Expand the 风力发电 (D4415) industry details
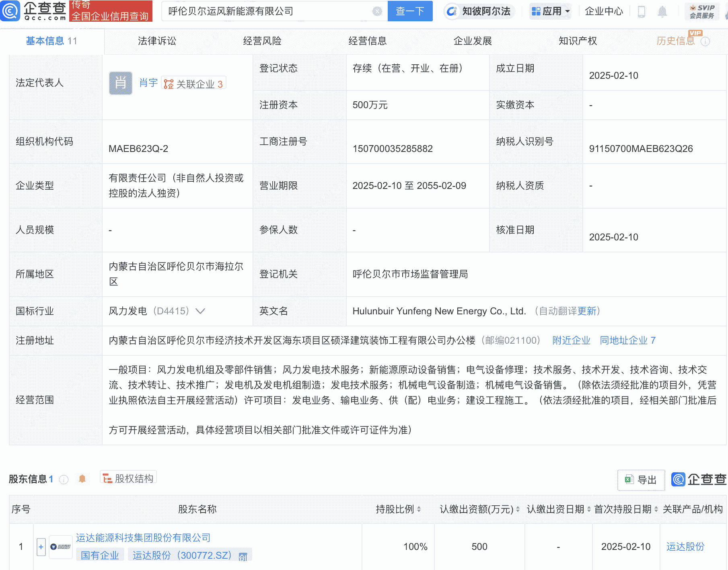The height and width of the screenshot is (570, 728). 200,311
